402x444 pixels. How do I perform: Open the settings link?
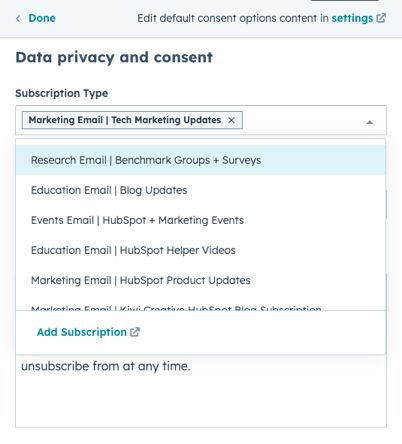click(x=352, y=18)
